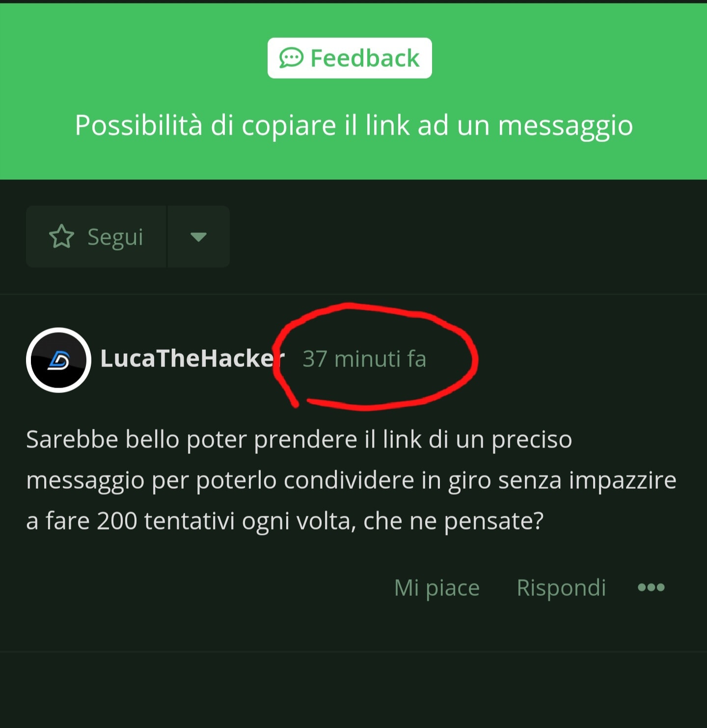Open the three-dot more options menu

click(651, 588)
